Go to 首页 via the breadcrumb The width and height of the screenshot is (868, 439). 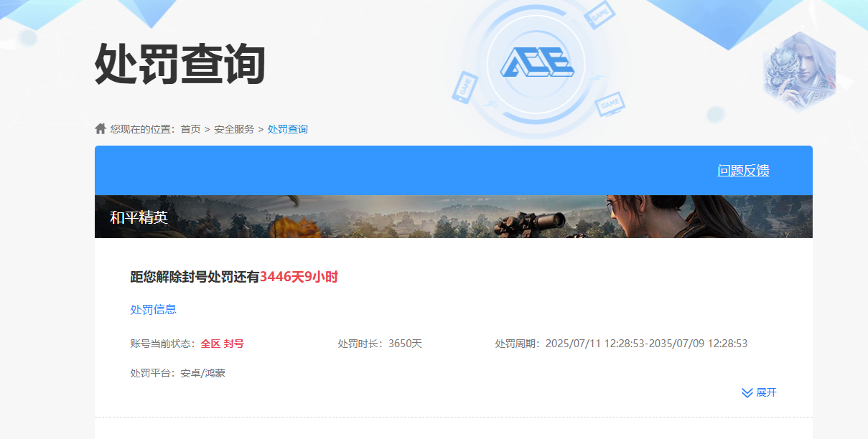click(x=190, y=129)
